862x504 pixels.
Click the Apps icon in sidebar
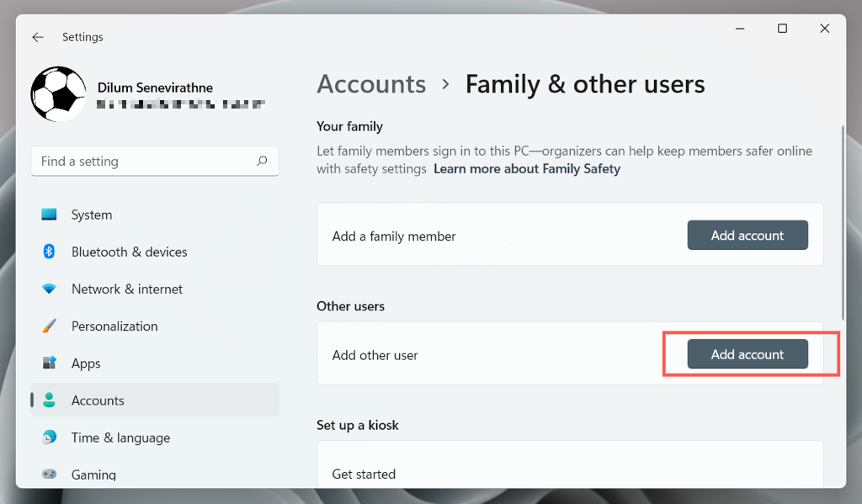49,363
